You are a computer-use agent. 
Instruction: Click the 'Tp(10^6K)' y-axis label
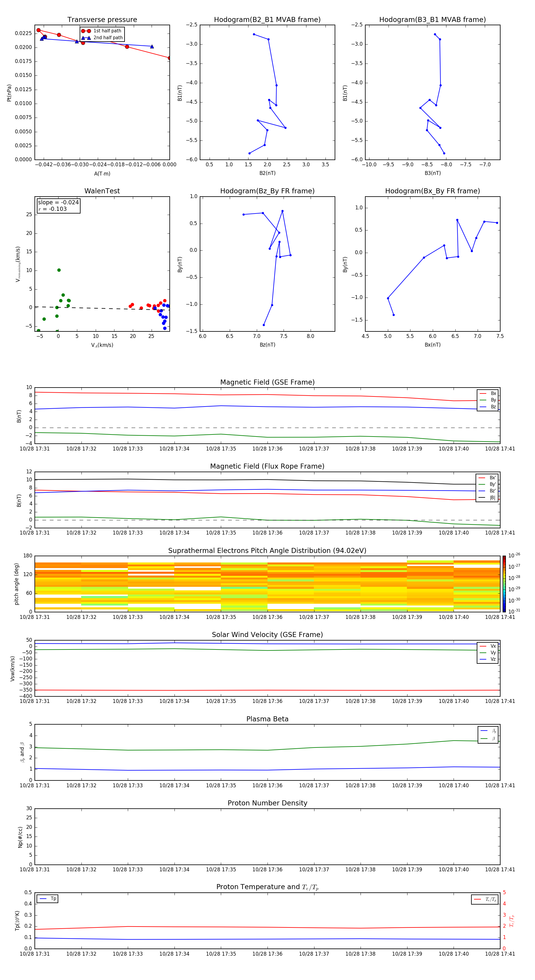[17, 921]
